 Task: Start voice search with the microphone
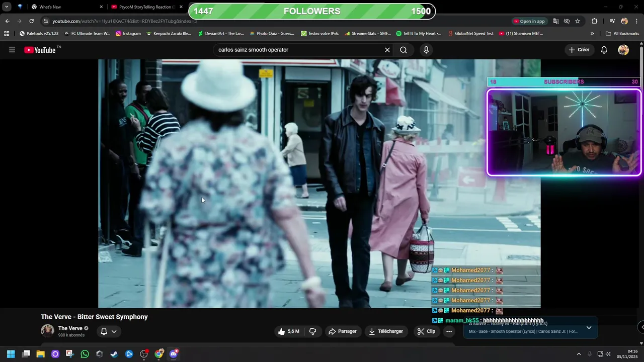(x=426, y=50)
